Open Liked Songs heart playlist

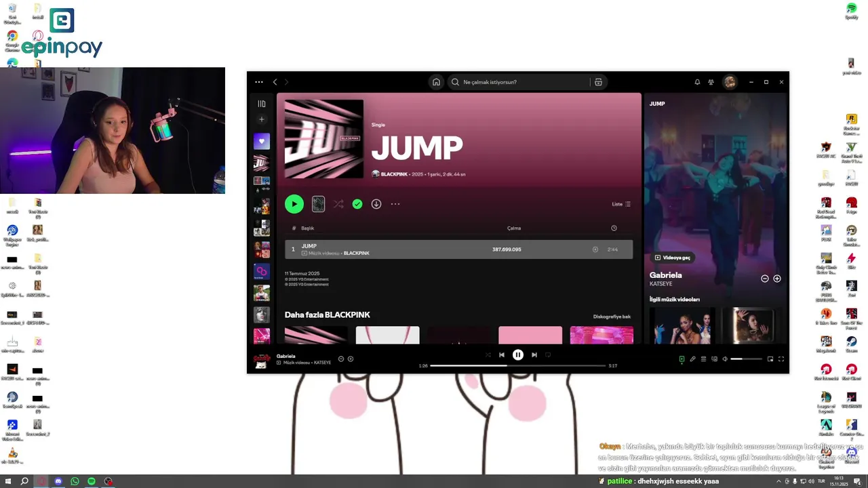(262, 141)
